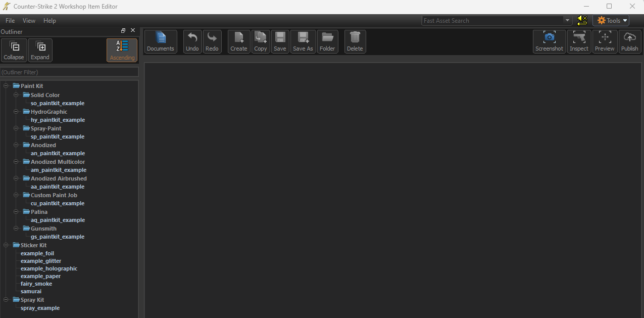Select sp_paintkit_example item
644x318 pixels.
(x=58, y=137)
